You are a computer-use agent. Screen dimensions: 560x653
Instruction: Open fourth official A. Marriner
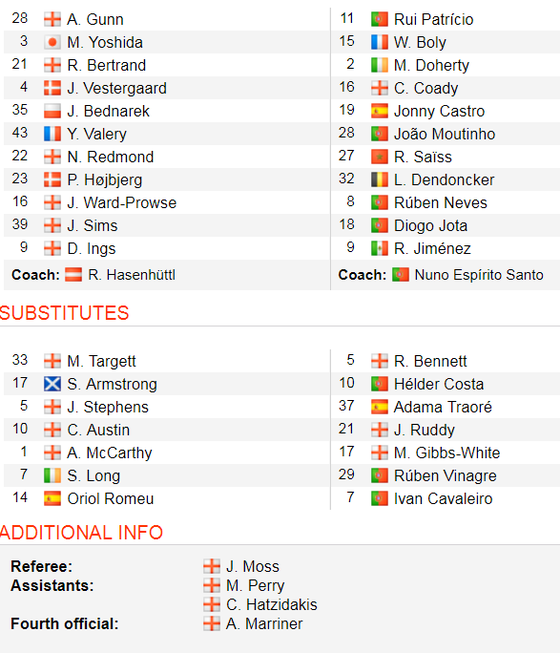pyautogui.click(x=264, y=624)
